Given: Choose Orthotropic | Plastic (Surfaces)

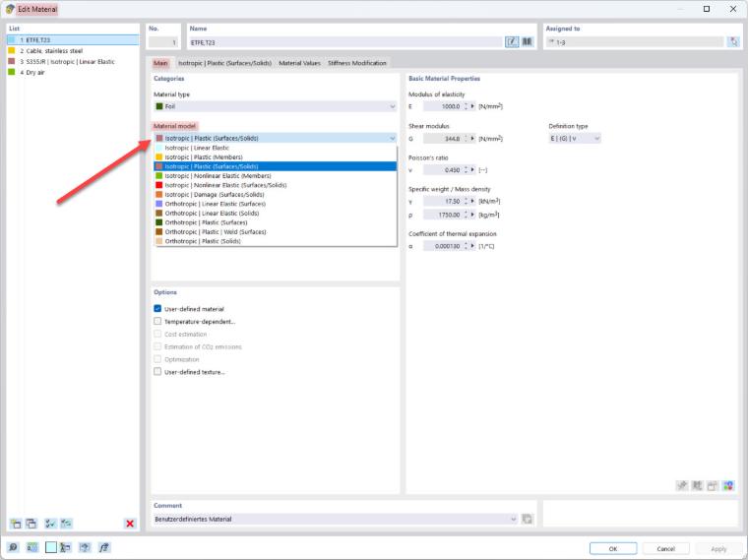Looking at the screenshot, I should (x=276, y=222).
